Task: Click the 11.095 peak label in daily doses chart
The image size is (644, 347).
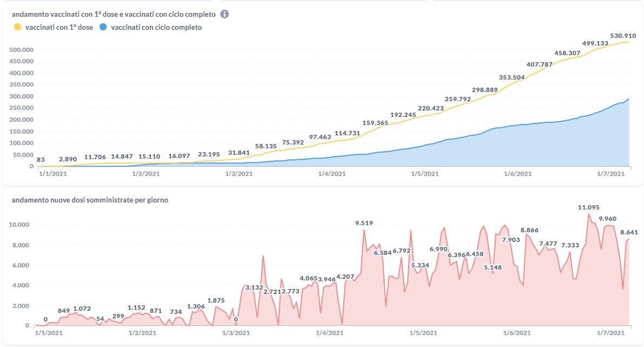Action: click(x=589, y=207)
